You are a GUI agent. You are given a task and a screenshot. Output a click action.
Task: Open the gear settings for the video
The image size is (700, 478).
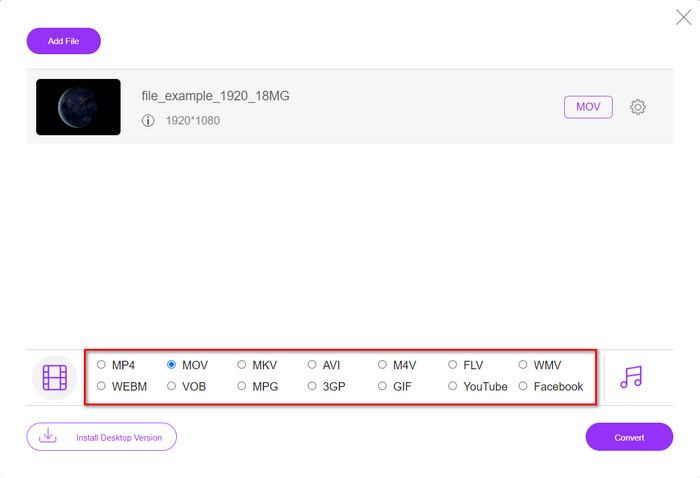pyautogui.click(x=637, y=107)
